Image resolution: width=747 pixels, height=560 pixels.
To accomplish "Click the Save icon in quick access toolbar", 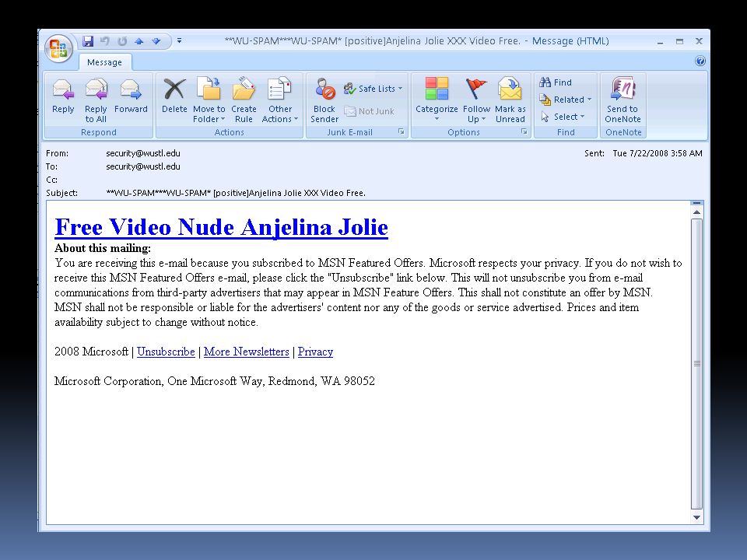I will click(x=88, y=41).
